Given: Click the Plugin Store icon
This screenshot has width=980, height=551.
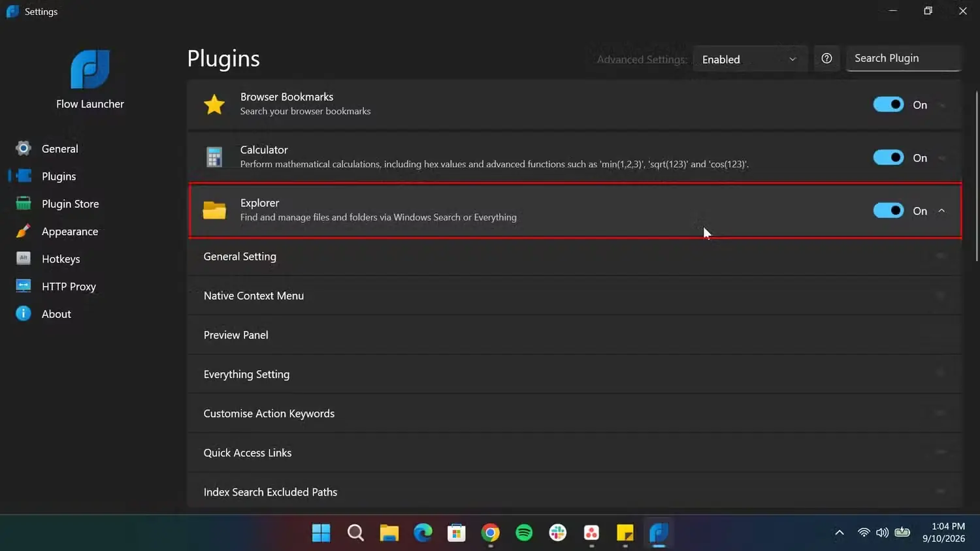Looking at the screenshot, I should pyautogui.click(x=24, y=203).
